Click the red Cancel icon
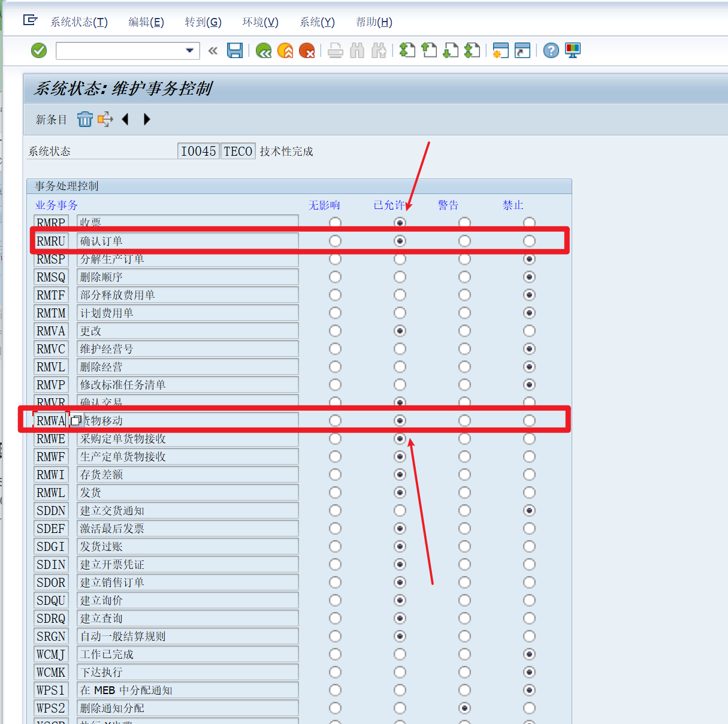Image resolution: width=728 pixels, height=724 pixels. click(x=307, y=50)
